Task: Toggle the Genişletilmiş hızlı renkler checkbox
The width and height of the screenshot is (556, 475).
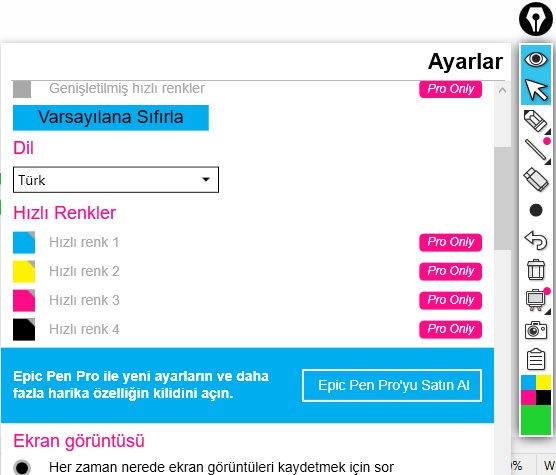Action: (x=22, y=89)
